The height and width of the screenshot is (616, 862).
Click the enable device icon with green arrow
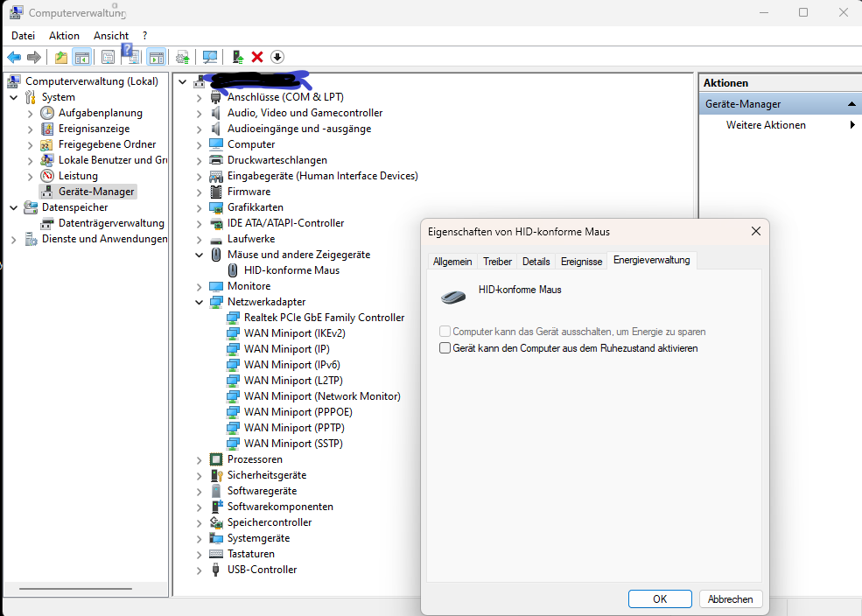237,57
